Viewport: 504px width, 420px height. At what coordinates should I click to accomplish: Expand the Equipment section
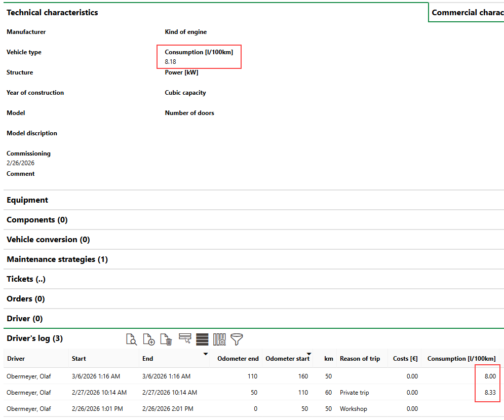coord(27,200)
